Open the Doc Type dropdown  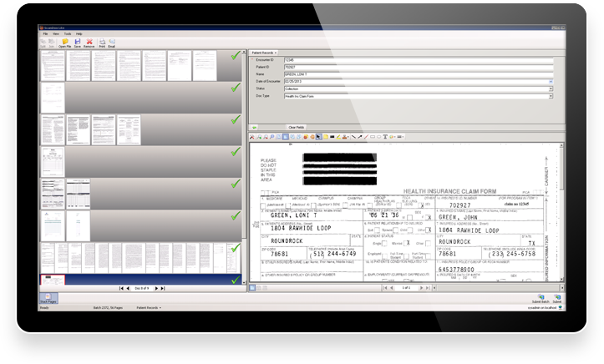click(551, 96)
